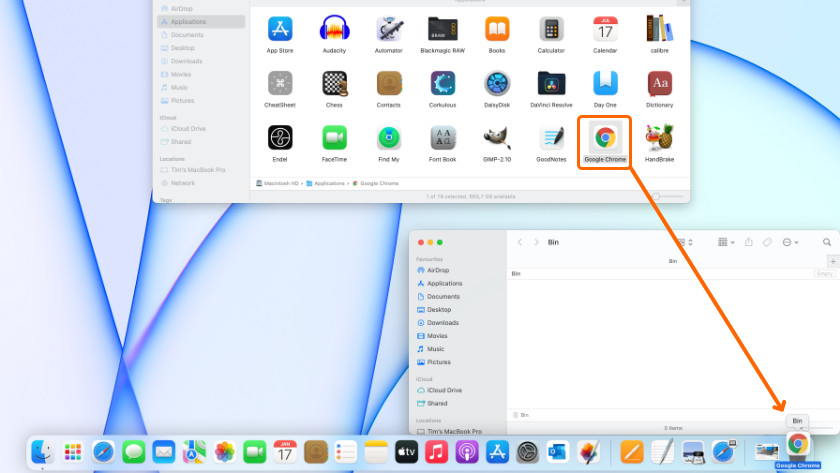The image size is (840, 473).
Task: Open System Preferences from the Dock
Action: click(x=528, y=452)
